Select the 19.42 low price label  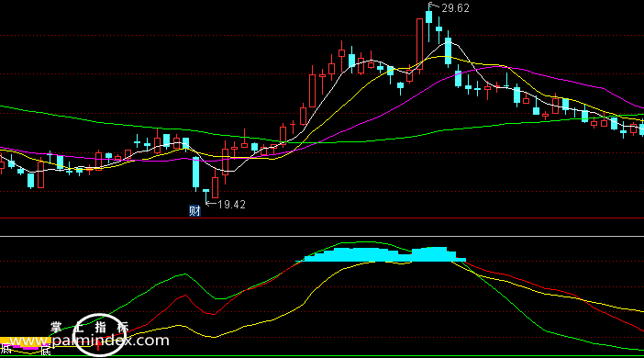tap(232, 205)
